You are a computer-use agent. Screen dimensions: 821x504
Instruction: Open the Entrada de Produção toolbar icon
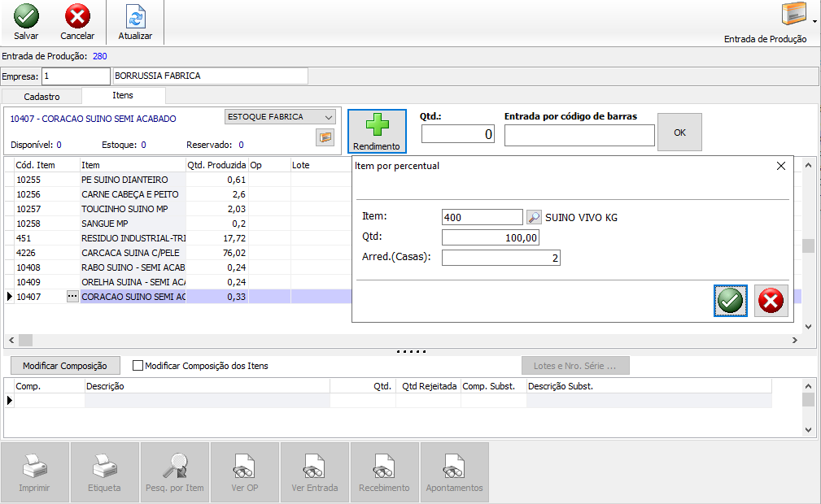(x=794, y=15)
